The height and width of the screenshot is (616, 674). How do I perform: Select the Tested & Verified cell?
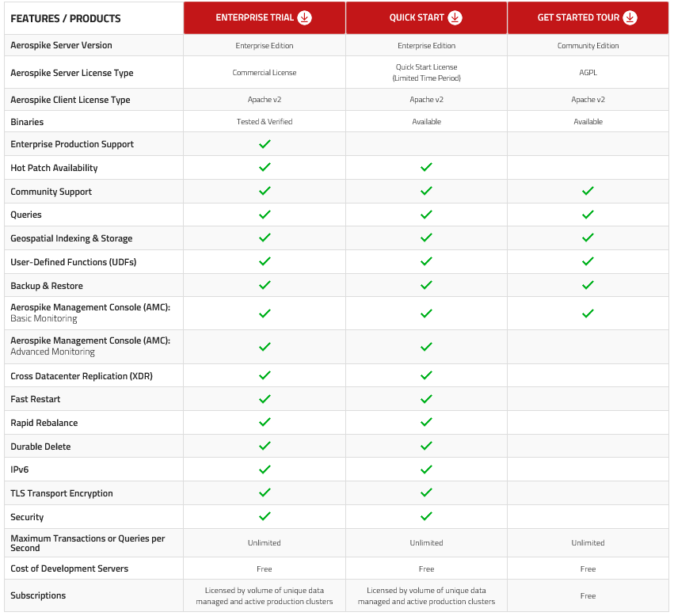[x=265, y=122]
